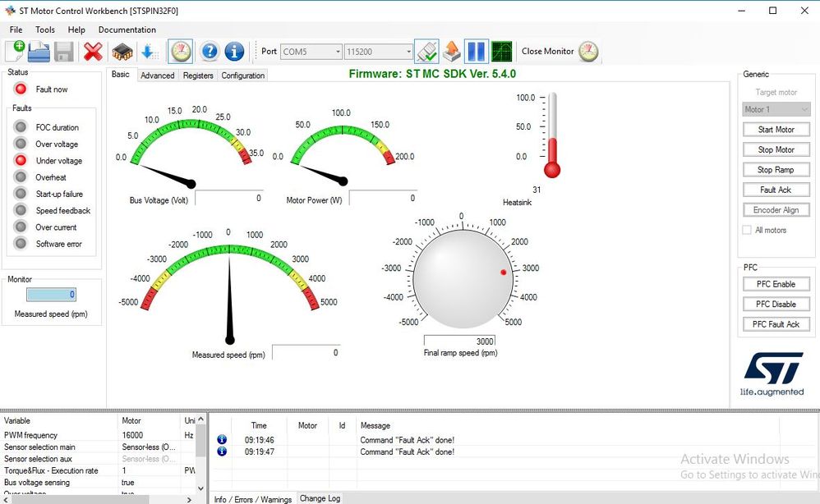Screen dimensions: 820x504
Task: Click the Monitor measured speed value box
Action: pos(51,295)
